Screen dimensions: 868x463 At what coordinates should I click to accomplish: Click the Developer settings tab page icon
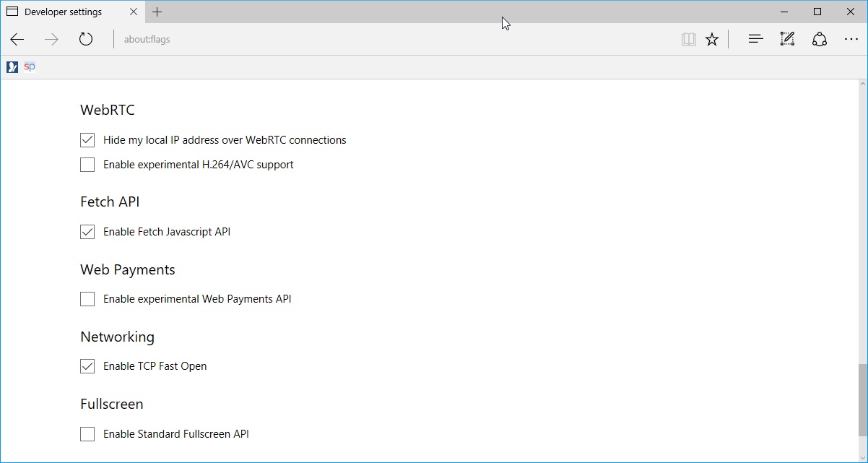click(12, 12)
